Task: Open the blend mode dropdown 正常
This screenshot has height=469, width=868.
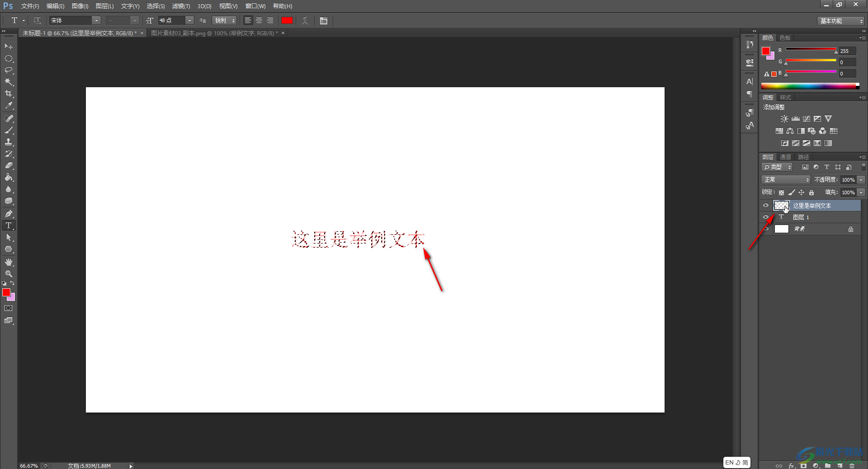Action: tap(786, 180)
